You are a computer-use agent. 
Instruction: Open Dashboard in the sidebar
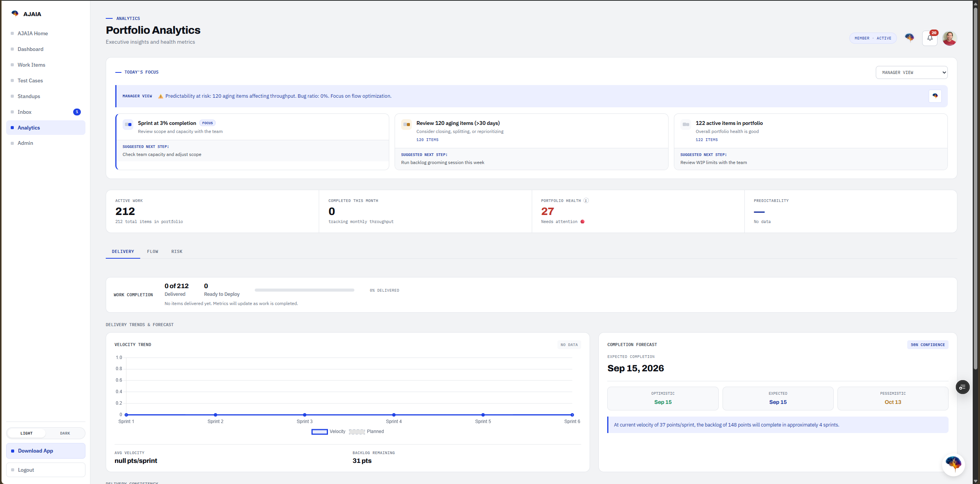click(x=46, y=49)
